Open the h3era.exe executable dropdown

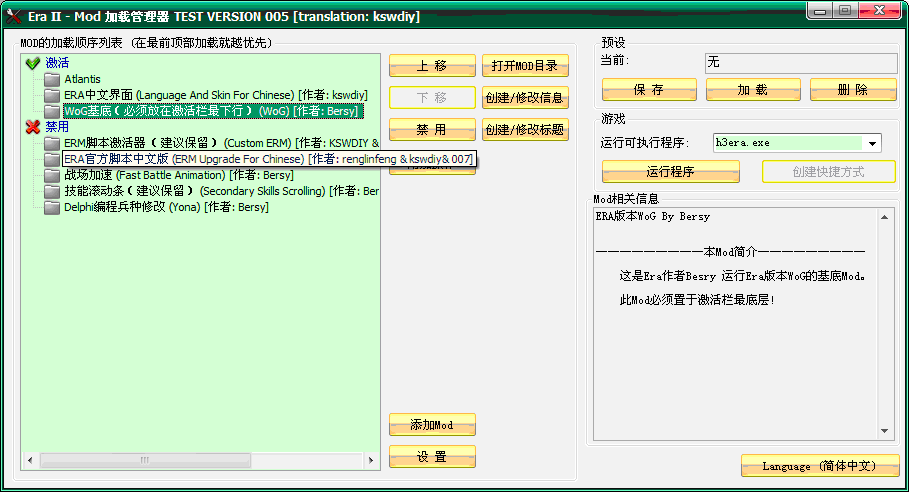[872, 143]
